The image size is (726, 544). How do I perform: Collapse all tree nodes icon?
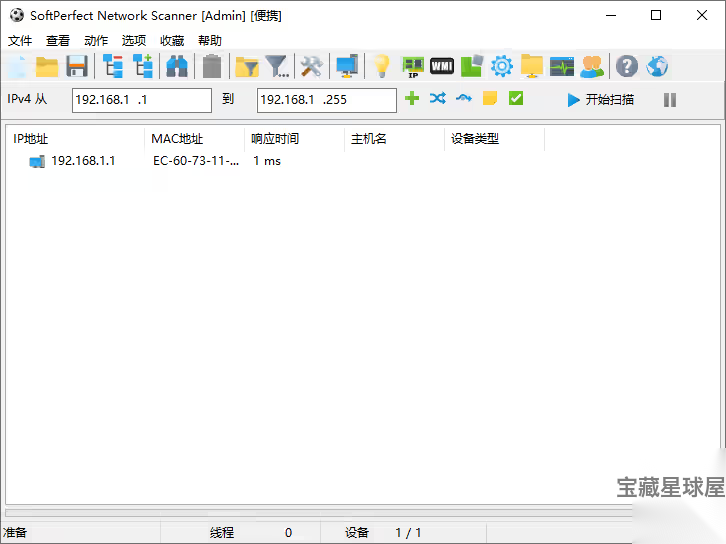pyautogui.click(x=113, y=66)
